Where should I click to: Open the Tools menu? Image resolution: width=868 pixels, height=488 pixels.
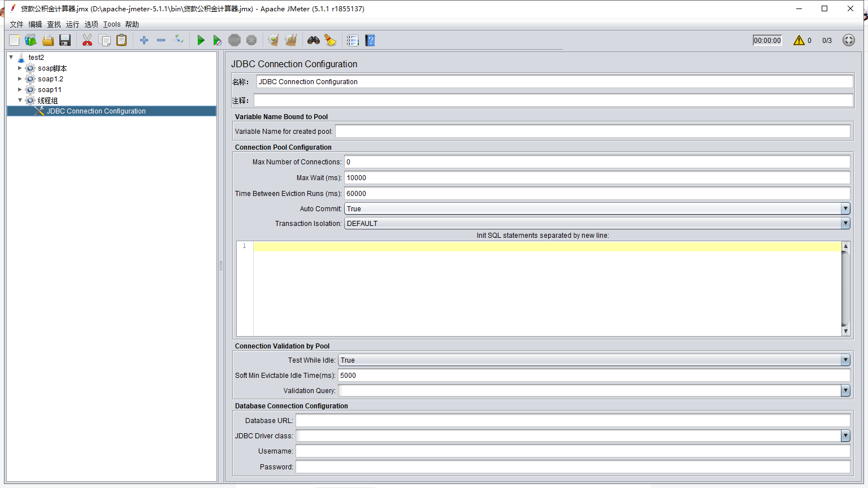click(x=112, y=24)
